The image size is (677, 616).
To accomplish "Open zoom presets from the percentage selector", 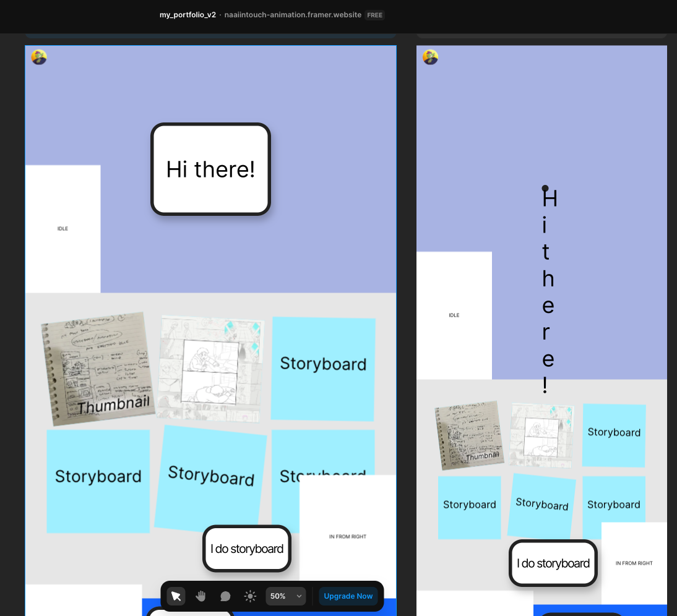I will click(285, 596).
